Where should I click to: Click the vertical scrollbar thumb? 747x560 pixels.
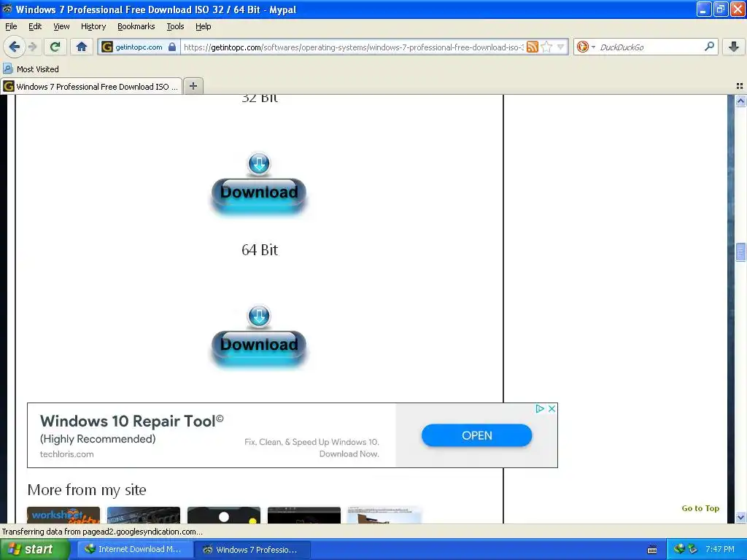point(740,252)
